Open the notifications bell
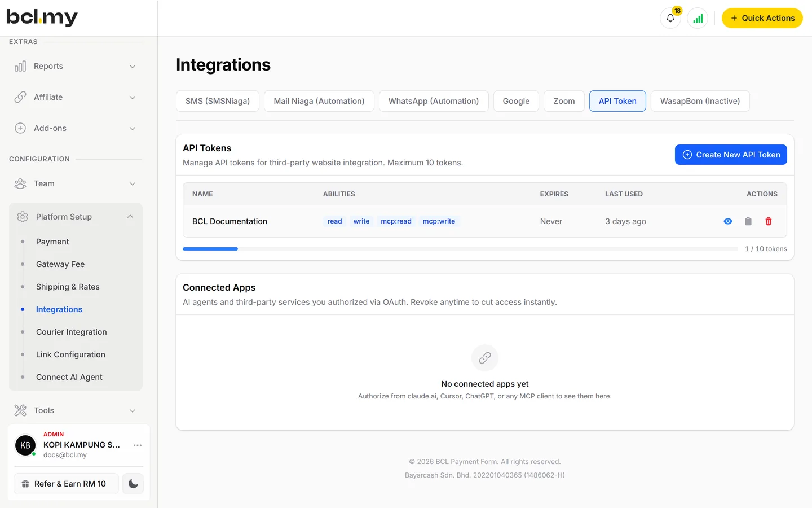Image resolution: width=812 pixels, height=508 pixels. [x=670, y=18]
